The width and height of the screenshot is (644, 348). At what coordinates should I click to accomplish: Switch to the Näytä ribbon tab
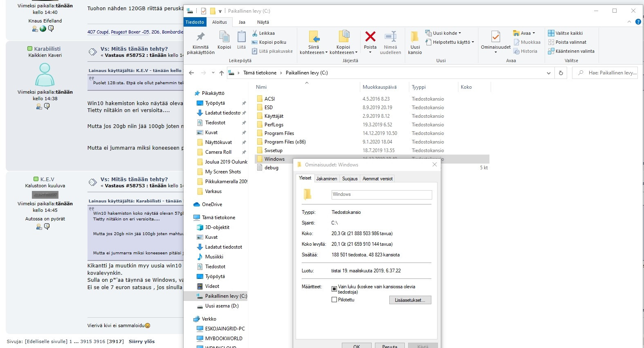point(263,22)
